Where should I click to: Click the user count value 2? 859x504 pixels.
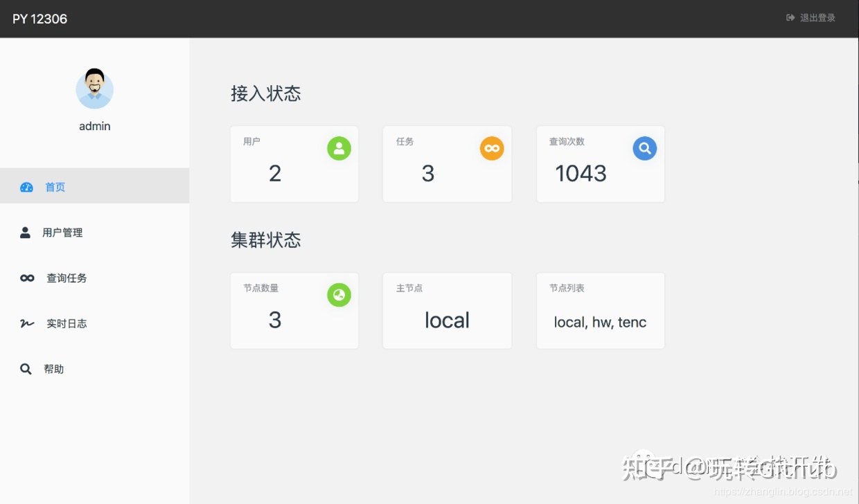point(275,173)
